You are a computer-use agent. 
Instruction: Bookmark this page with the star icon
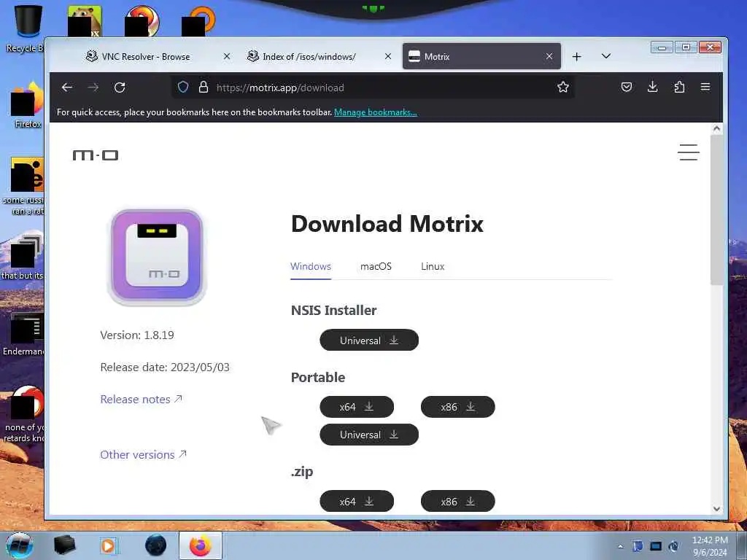(563, 87)
